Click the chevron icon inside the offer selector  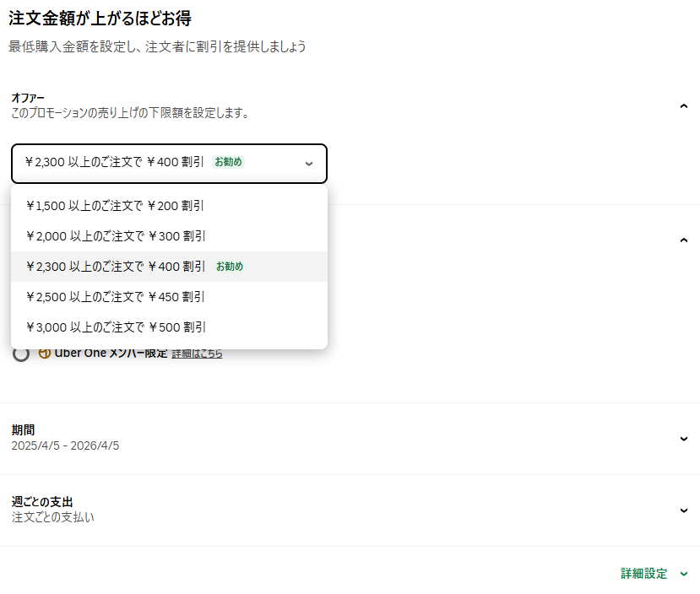pos(307,163)
